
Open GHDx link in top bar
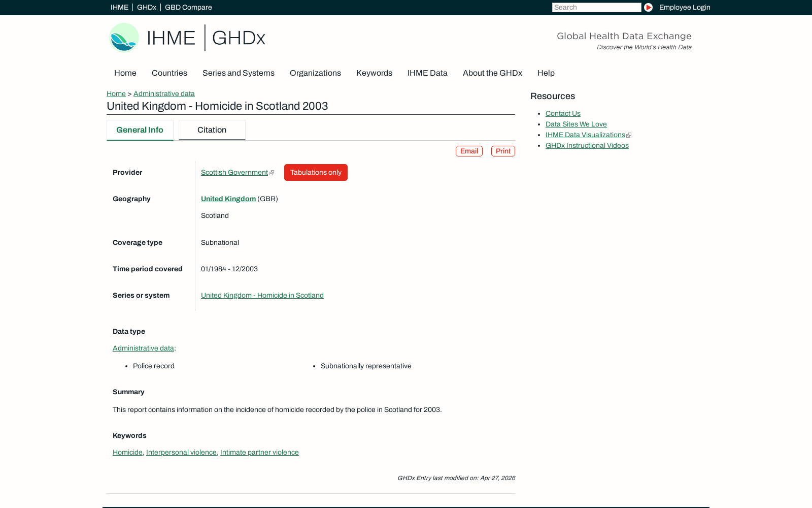(147, 7)
